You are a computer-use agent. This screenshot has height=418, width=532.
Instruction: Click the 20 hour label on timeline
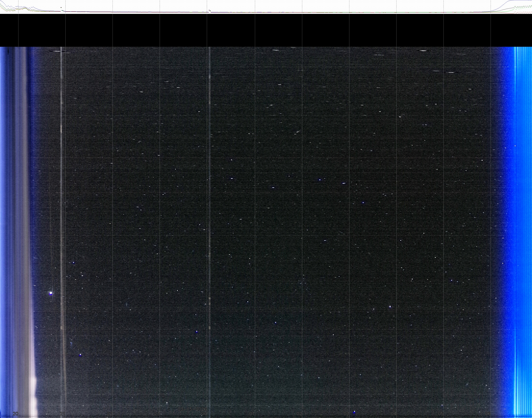coord(15,414)
